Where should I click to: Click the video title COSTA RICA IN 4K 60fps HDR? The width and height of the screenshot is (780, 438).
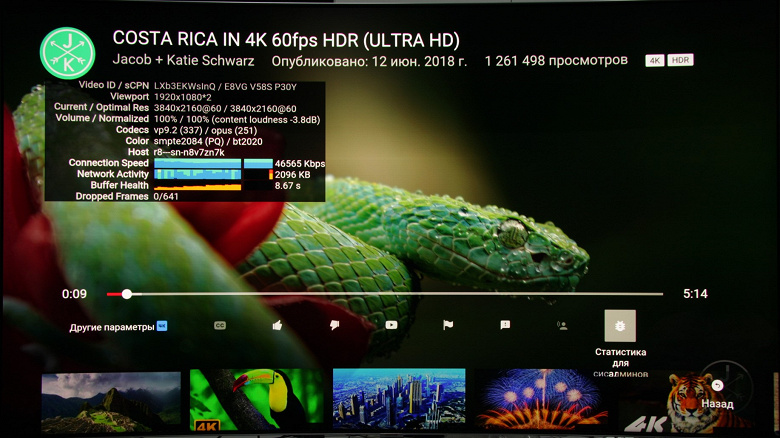pyautogui.click(x=286, y=39)
